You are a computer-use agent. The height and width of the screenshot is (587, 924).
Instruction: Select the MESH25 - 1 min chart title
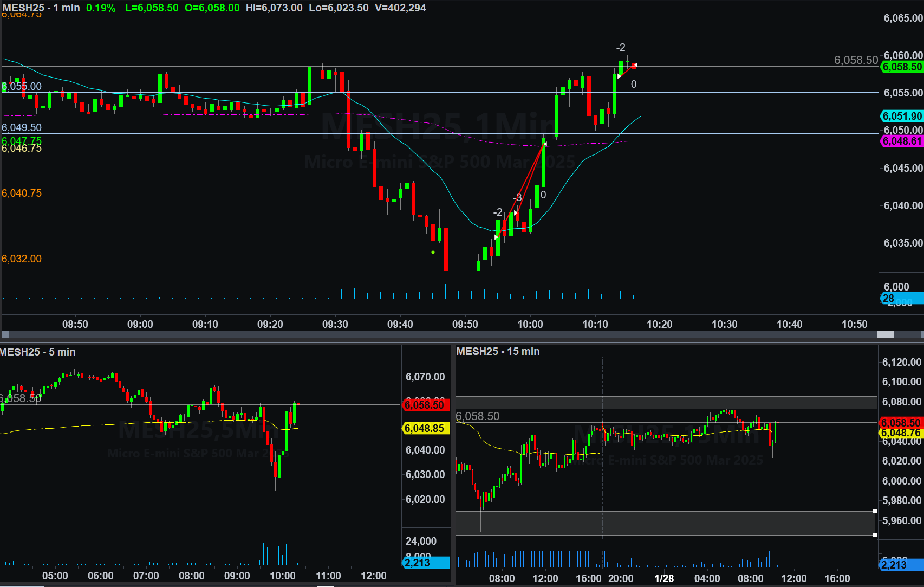coord(41,8)
